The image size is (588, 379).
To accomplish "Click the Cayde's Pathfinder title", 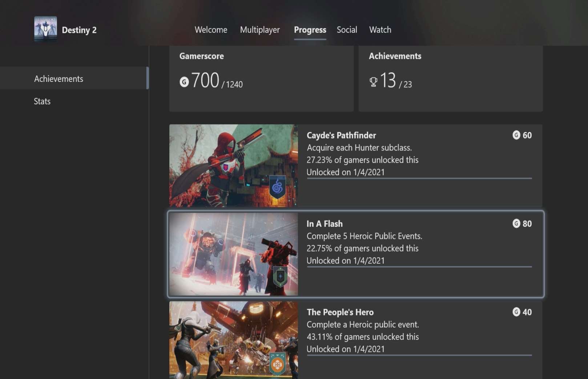I will [x=341, y=135].
